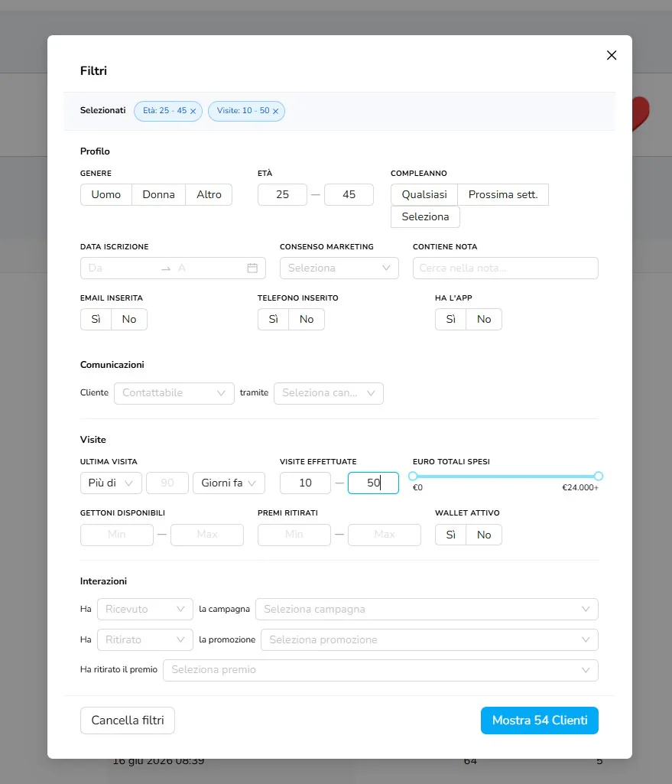Image resolution: width=672 pixels, height=784 pixels.
Task: Remove the Età: 25 - 45 filter chip
Action: [193, 111]
